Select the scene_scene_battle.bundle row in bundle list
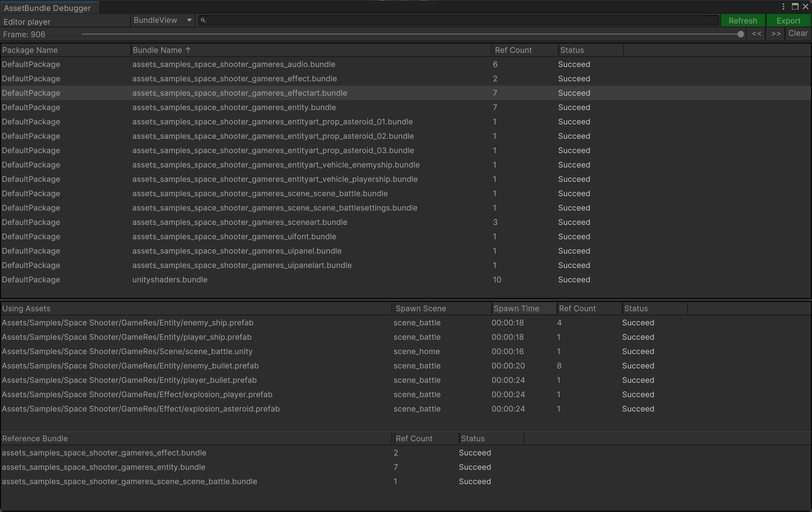Screen dimensions: 812x512 (406, 194)
